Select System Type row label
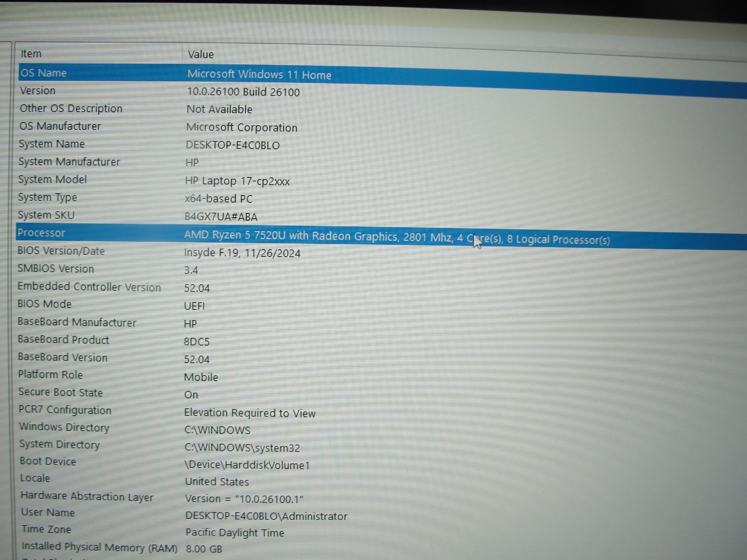The width and height of the screenshot is (747, 560). [47, 197]
